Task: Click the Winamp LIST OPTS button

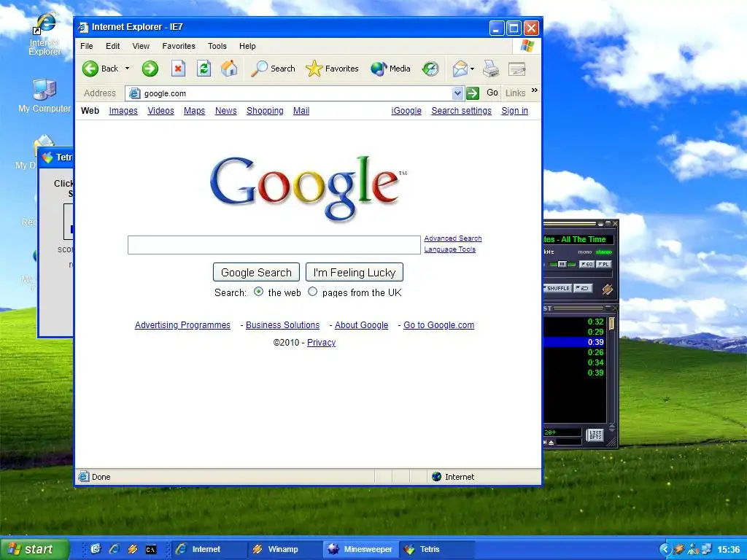Action: 595,435
